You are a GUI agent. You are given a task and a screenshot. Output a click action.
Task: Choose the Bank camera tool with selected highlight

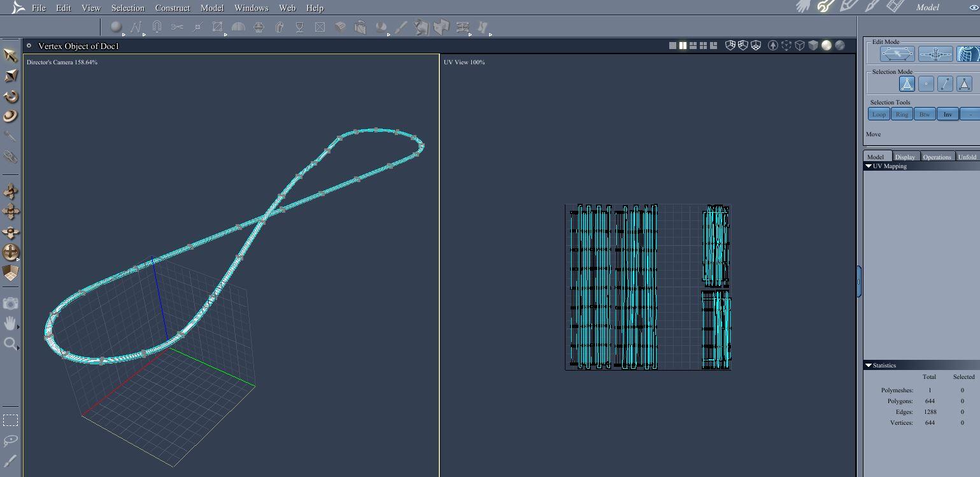(10, 252)
